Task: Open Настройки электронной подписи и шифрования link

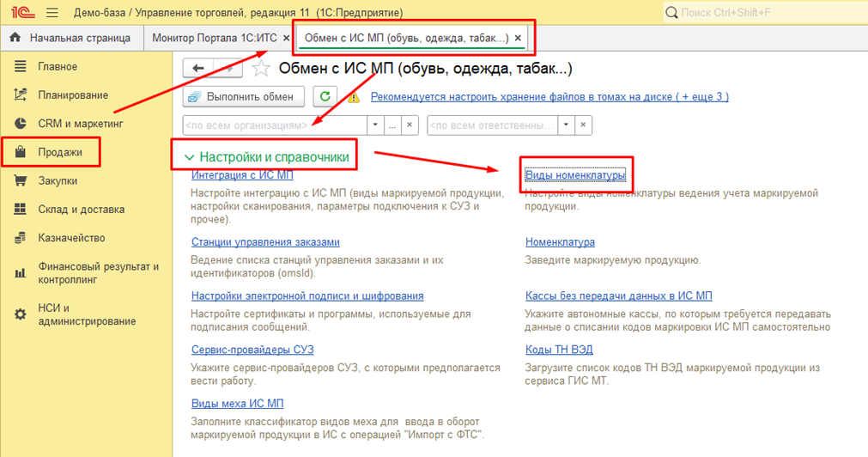Action: 307,296
